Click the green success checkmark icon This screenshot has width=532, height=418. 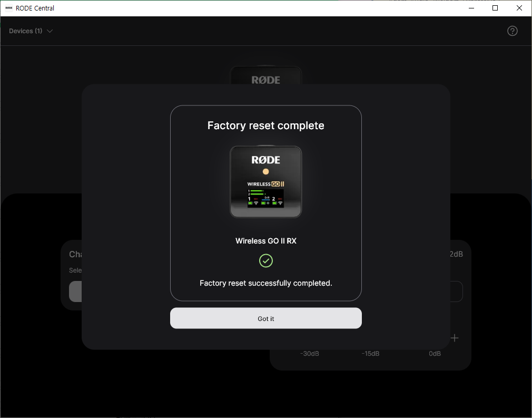tap(265, 260)
